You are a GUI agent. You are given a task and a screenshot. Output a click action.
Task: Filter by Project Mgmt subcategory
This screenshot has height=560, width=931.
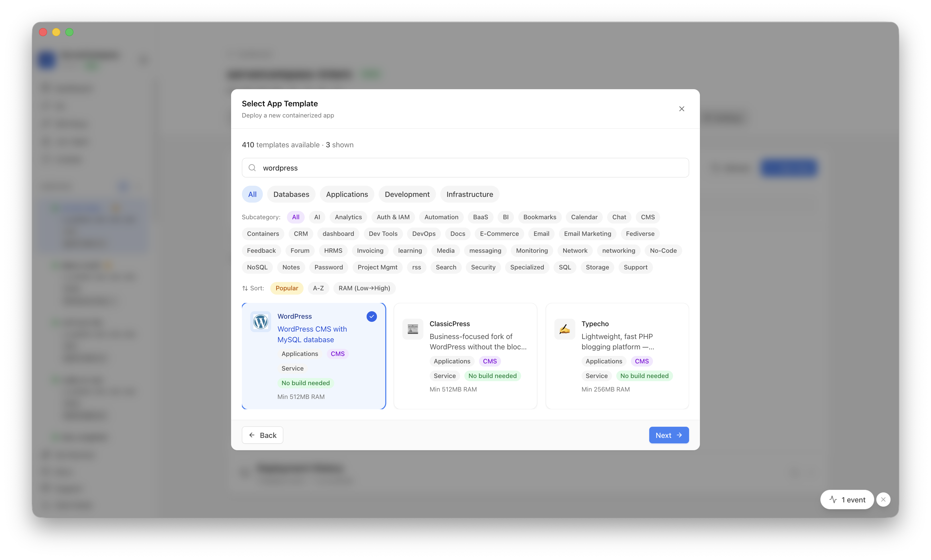[x=377, y=267]
